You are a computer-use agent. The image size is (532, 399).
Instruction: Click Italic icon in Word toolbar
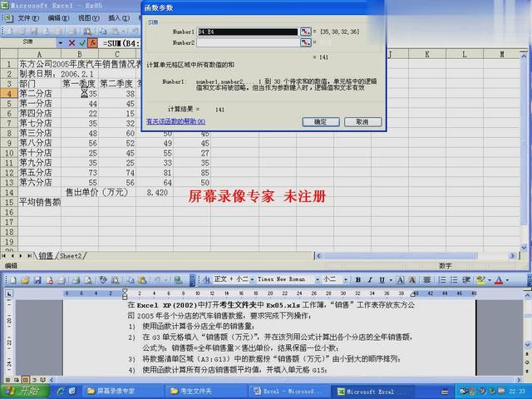370,280
